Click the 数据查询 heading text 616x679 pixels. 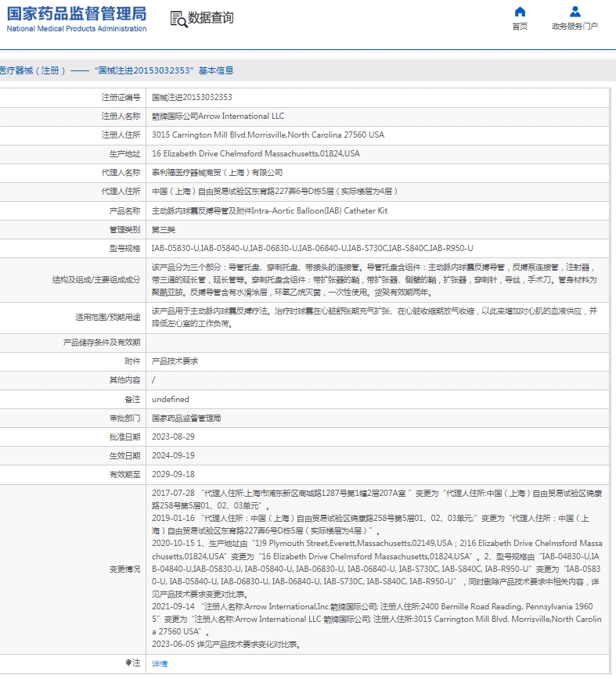pyautogui.click(x=211, y=18)
